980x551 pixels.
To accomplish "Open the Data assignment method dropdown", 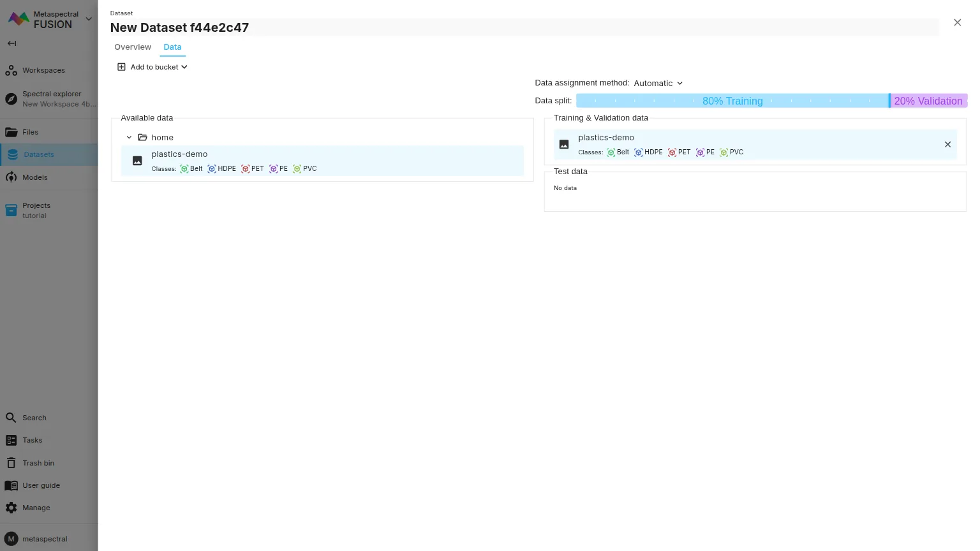I will 658,83.
